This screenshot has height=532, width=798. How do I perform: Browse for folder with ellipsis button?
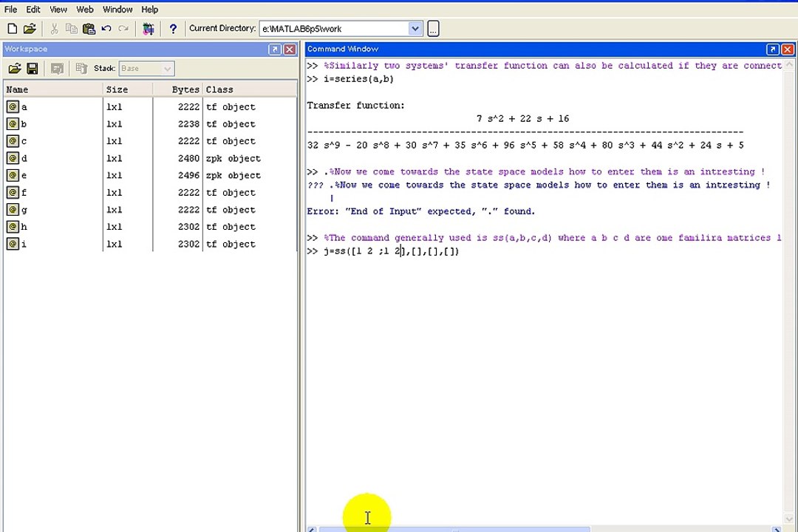pyautogui.click(x=432, y=29)
